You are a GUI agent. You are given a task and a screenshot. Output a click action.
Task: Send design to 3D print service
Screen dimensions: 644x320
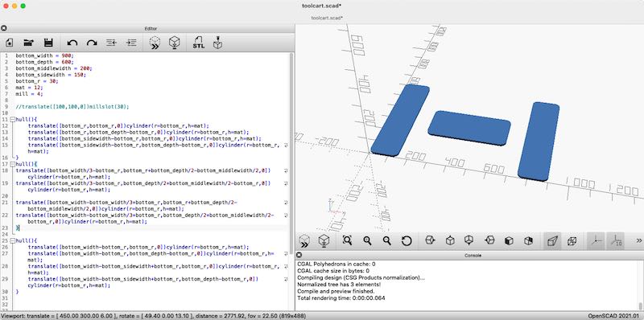217,43
